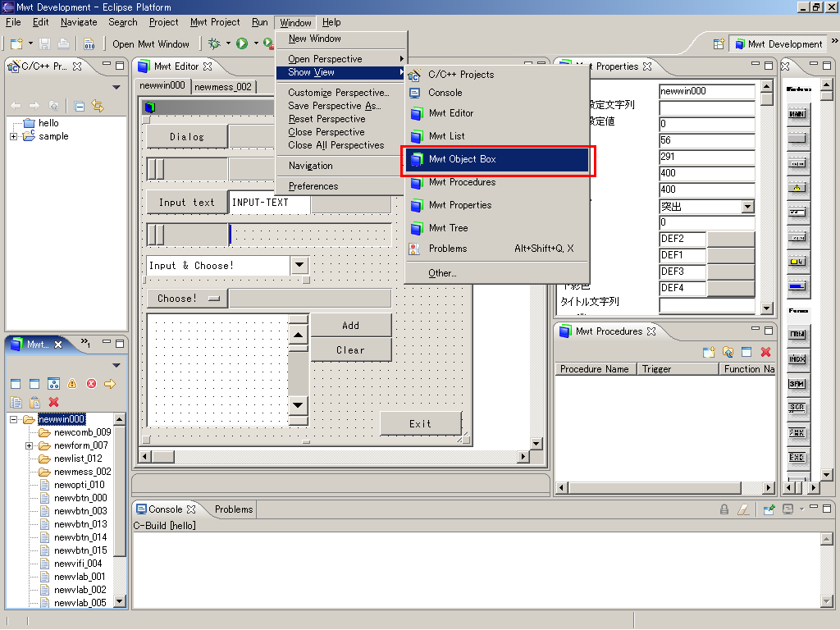The width and height of the screenshot is (840, 630).
Task: Select the SFM form object icon
Action: point(797,384)
